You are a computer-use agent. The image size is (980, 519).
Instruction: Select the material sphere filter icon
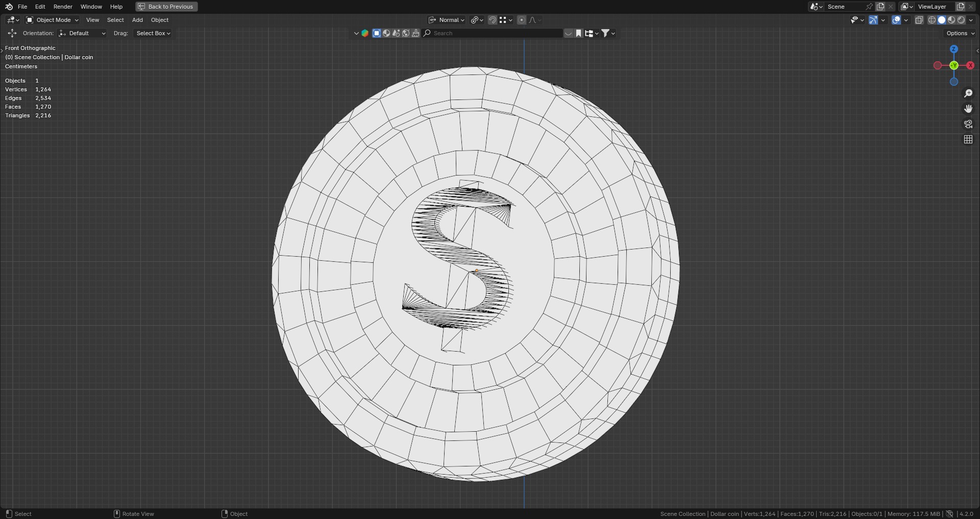(x=386, y=33)
